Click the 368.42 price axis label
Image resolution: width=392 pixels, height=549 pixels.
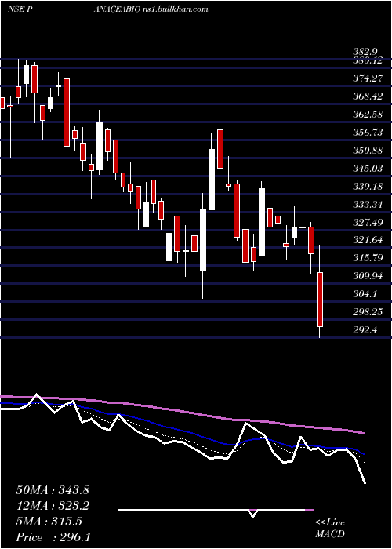368,96
